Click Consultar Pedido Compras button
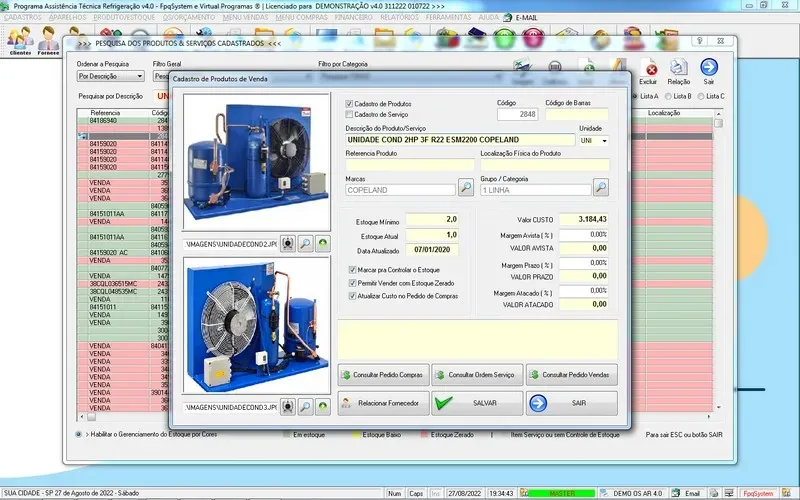 [383, 375]
